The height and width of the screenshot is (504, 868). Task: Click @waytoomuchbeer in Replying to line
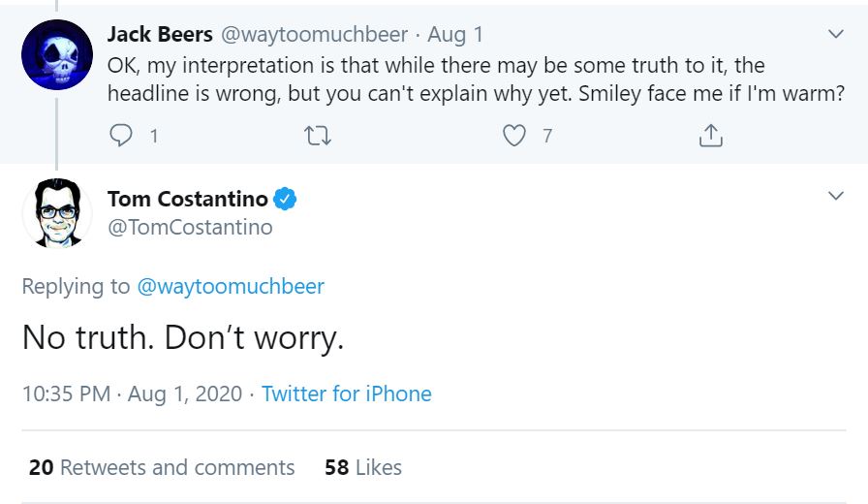pos(231,286)
